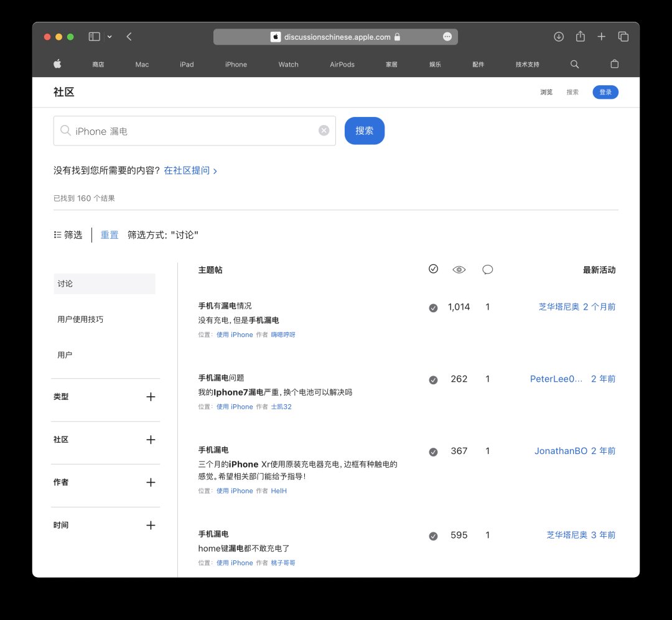Open the AirPods navigation item
Image resolution: width=672 pixels, height=620 pixels.
(x=342, y=64)
